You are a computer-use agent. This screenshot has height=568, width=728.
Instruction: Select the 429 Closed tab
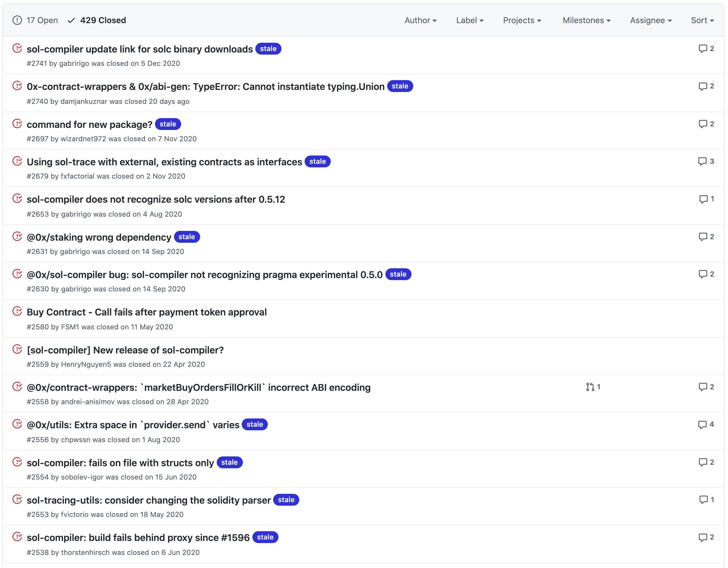coord(103,20)
